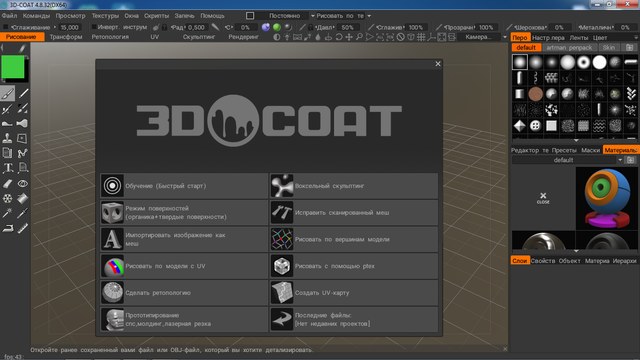Click the move pan cross icon
640x360 pixels.
[349, 37]
